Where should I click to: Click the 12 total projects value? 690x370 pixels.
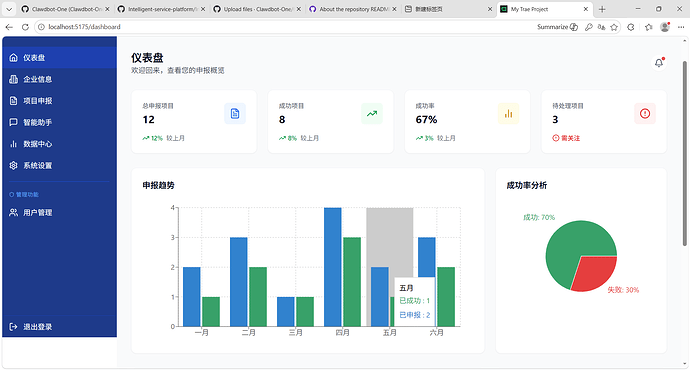tap(148, 120)
